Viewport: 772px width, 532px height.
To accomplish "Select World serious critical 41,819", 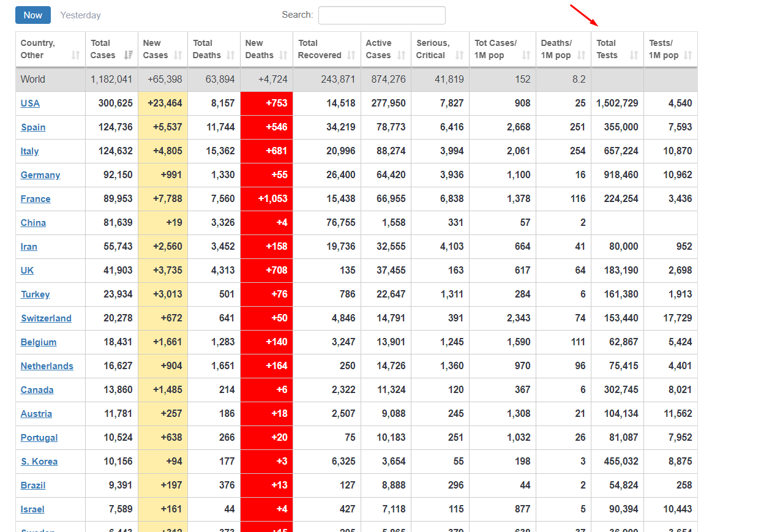I will point(449,79).
